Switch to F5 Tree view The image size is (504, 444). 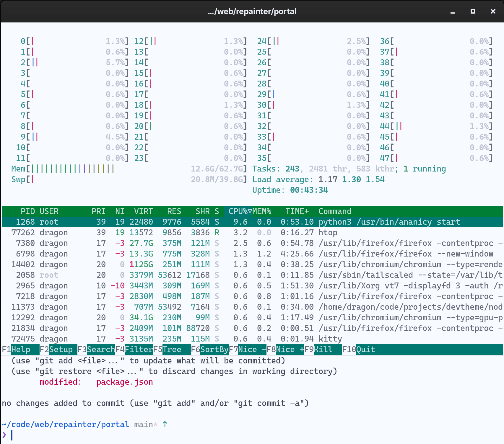(172, 350)
